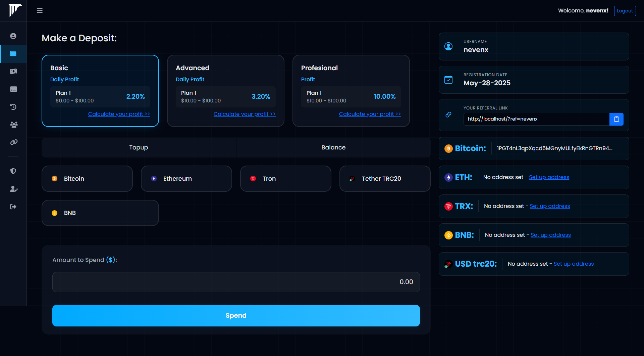Image resolution: width=644 pixels, height=356 pixels.
Task: Click the 10.00% rate in Profesional plan
Action: pos(385,97)
